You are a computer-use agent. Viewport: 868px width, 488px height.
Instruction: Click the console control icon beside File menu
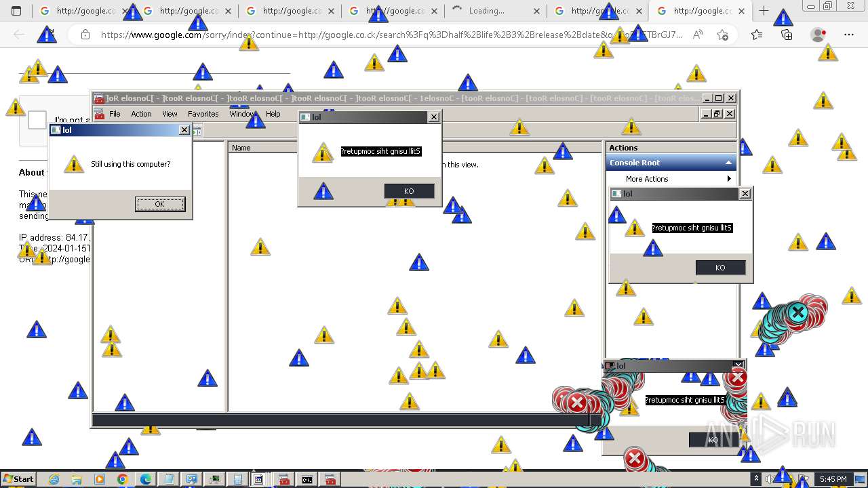pyautogui.click(x=99, y=114)
